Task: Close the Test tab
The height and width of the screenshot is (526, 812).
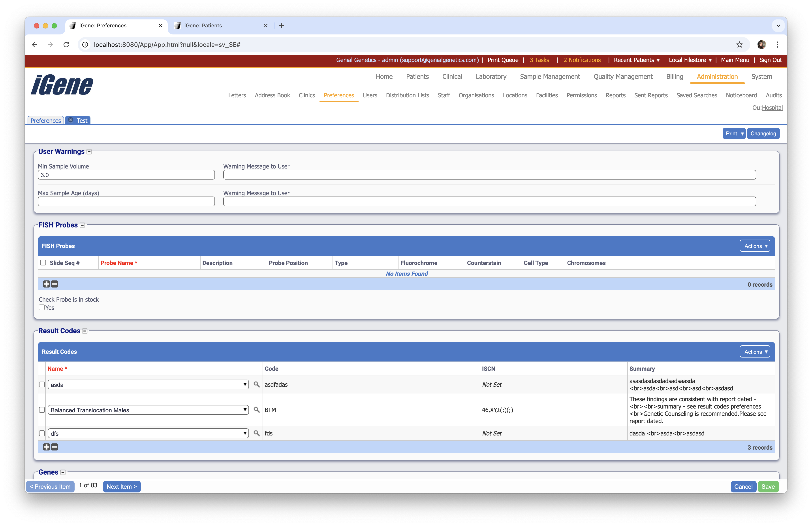Action: [70, 120]
